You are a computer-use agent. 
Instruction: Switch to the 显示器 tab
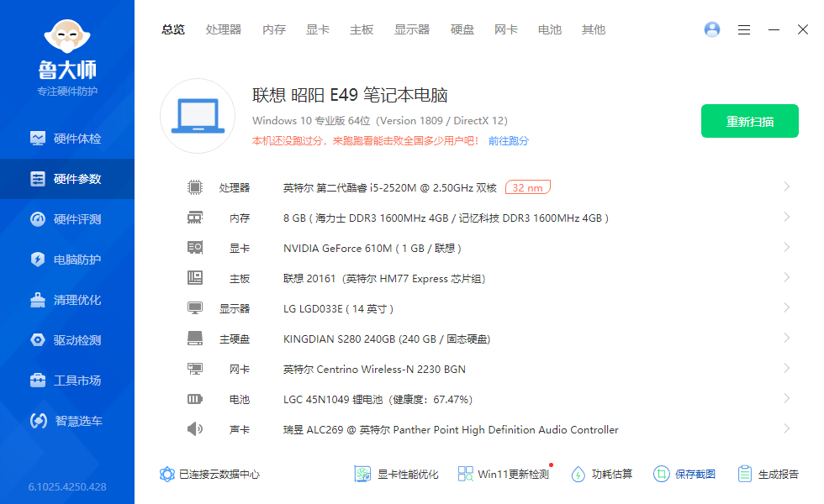tap(412, 29)
